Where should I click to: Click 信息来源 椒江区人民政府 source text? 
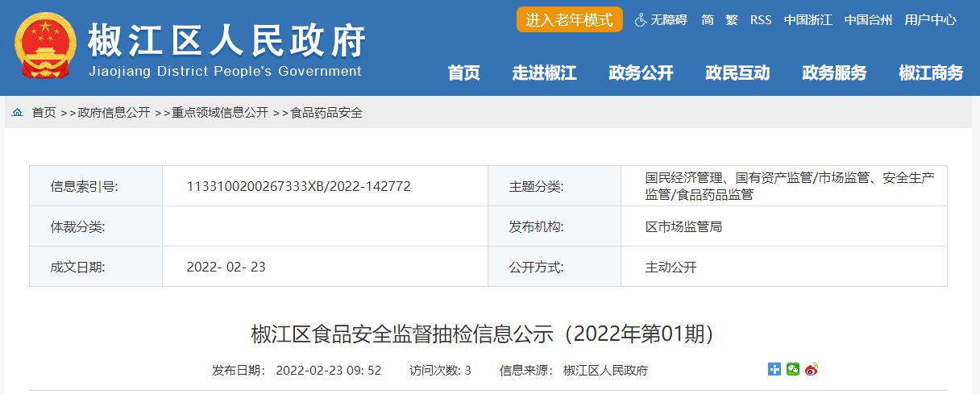(x=574, y=371)
